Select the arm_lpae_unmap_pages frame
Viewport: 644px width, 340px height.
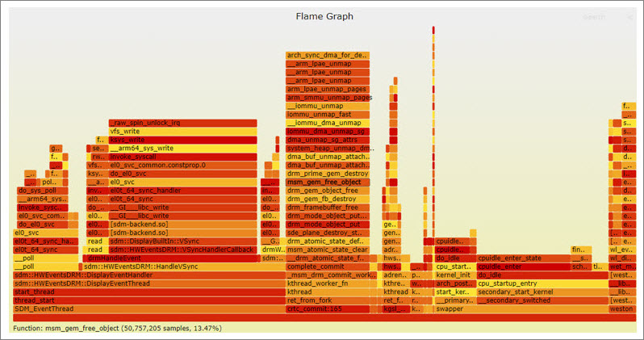[328, 89]
